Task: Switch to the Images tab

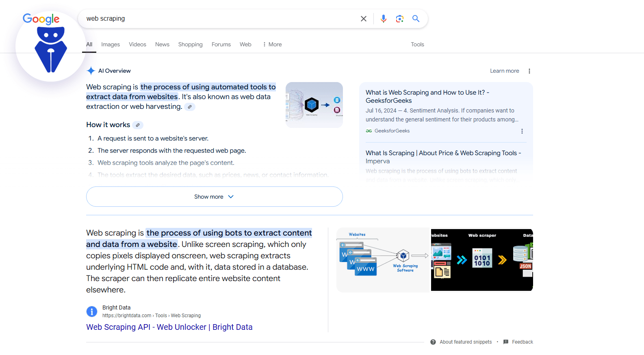Action: click(111, 44)
